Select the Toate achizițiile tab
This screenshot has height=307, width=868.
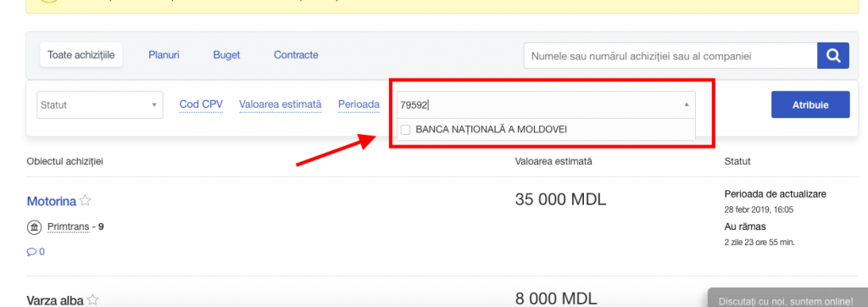81,55
